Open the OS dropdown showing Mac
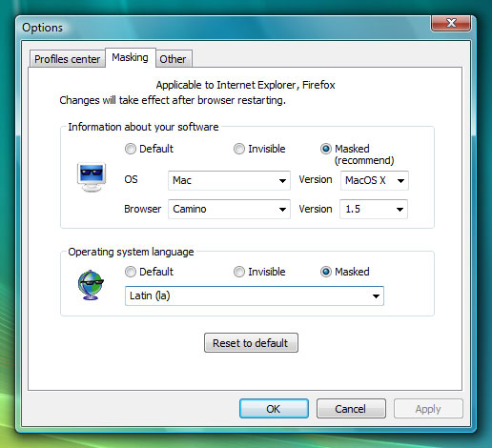The width and height of the screenshot is (492, 448). (229, 180)
